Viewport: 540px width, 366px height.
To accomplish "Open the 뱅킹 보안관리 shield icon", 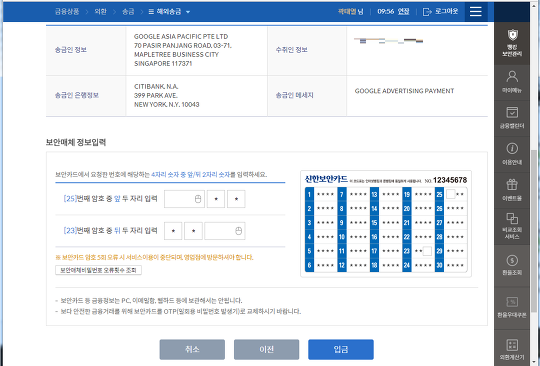I will pyautogui.click(x=512, y=35).
